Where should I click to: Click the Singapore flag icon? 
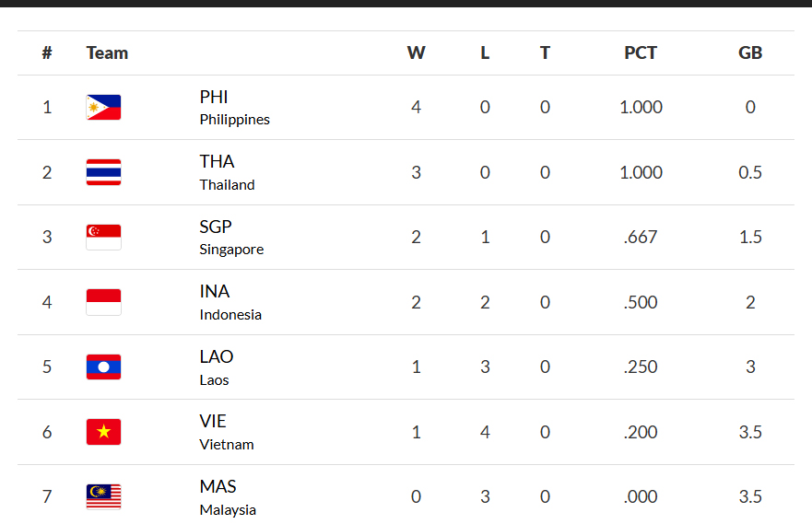point(103,238)
